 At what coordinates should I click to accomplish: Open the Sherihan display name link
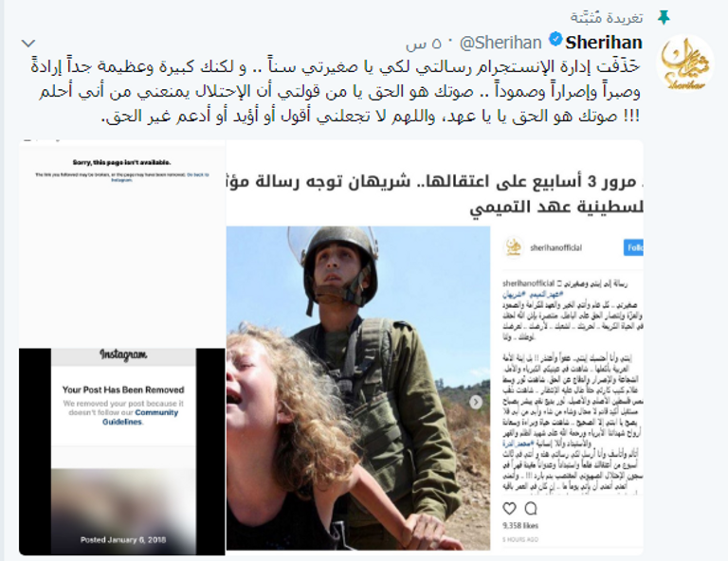click(604, 43)
